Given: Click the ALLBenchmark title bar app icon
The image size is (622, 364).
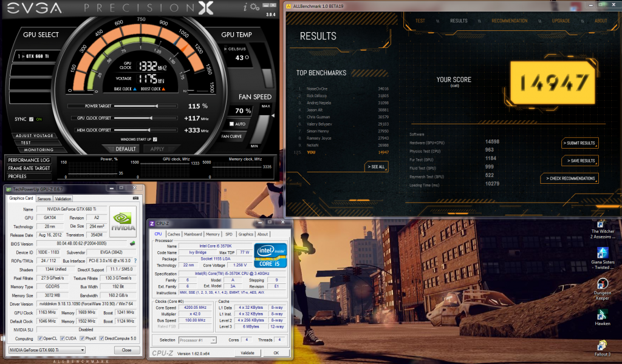Looking at the screenshot, I should 289,6.
